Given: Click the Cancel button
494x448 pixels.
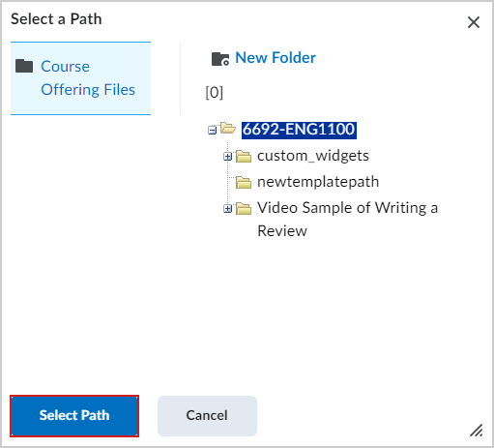Looking at the screenshot, I should (207, 416).
